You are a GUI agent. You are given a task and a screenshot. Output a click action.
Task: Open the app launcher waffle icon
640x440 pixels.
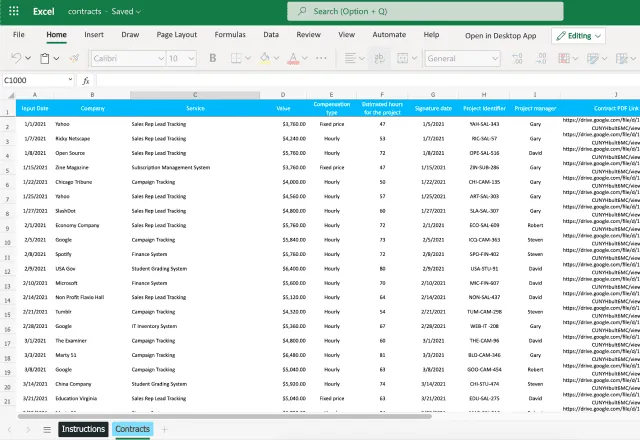(x=13, y=11)
